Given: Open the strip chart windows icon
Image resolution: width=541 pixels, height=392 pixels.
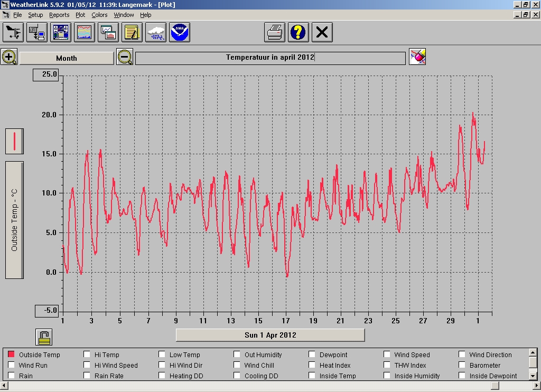Looking at the screenshot, I should [x=108, y=32].
